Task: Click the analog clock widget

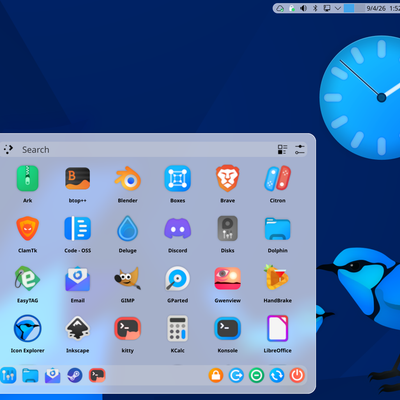Action: 360,98
